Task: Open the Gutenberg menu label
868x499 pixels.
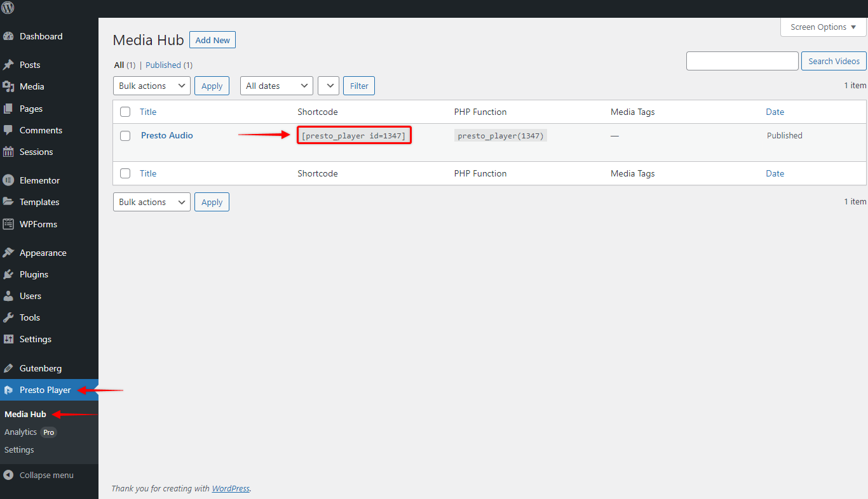Action: pos(41,368)
